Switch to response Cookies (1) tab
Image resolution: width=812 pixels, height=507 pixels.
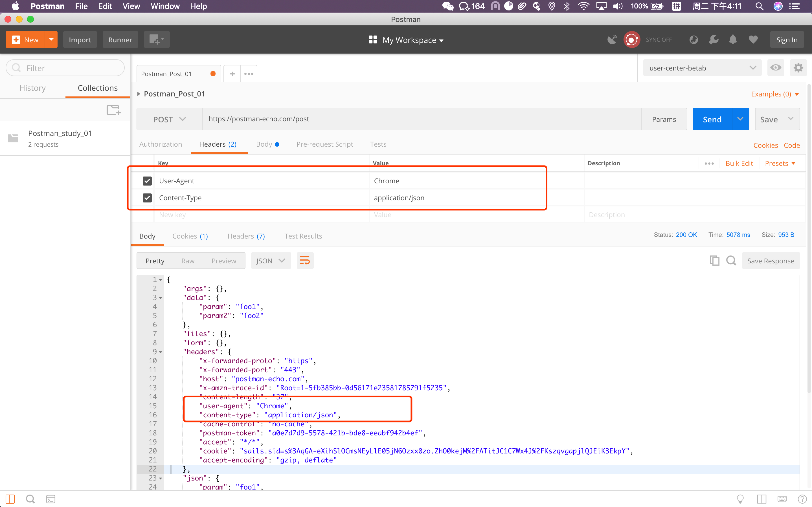coord(190,236)
